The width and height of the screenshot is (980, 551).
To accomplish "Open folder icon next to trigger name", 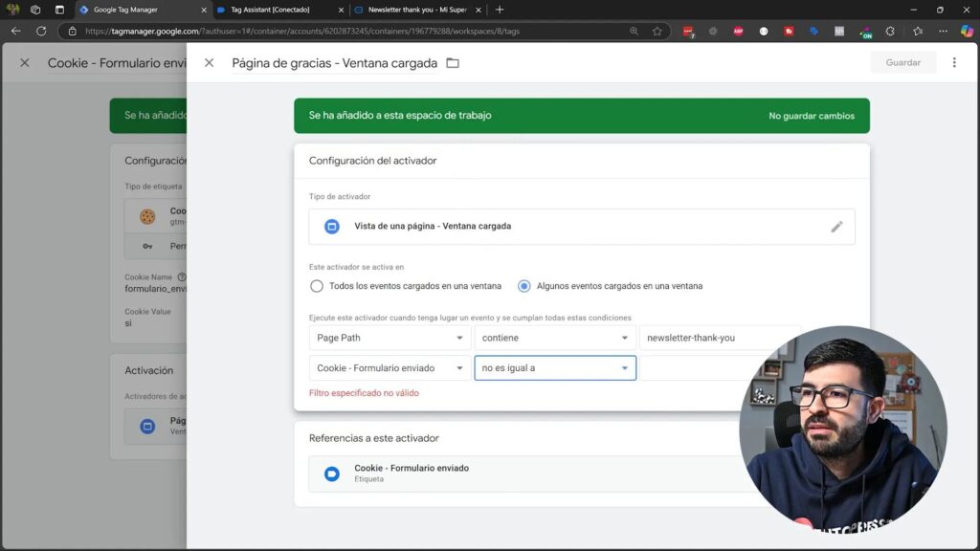I will pos(453,63).
